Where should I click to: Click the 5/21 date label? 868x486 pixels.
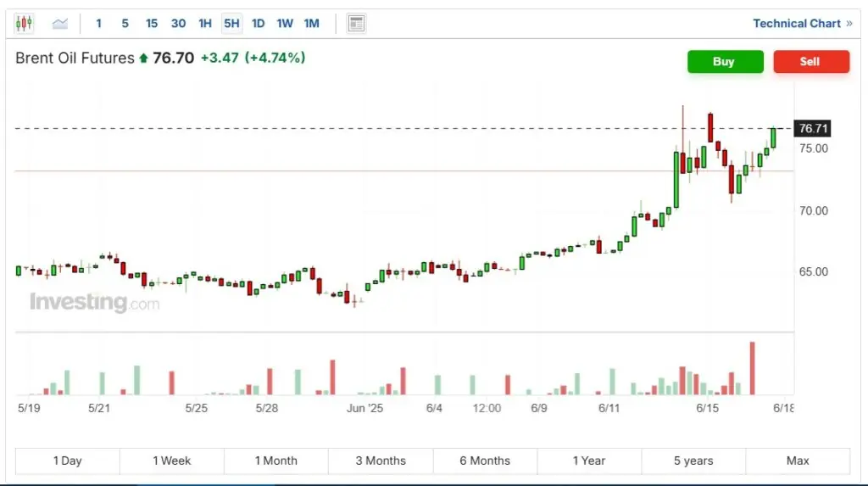click(x=99, y=409)
